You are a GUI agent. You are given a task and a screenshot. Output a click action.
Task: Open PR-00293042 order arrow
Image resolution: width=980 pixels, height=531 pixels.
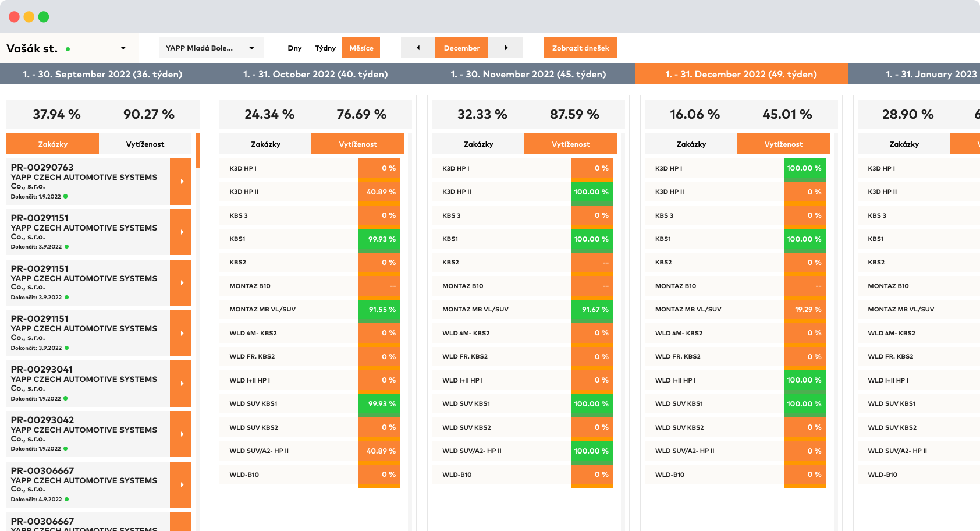(x=181, y=434)
